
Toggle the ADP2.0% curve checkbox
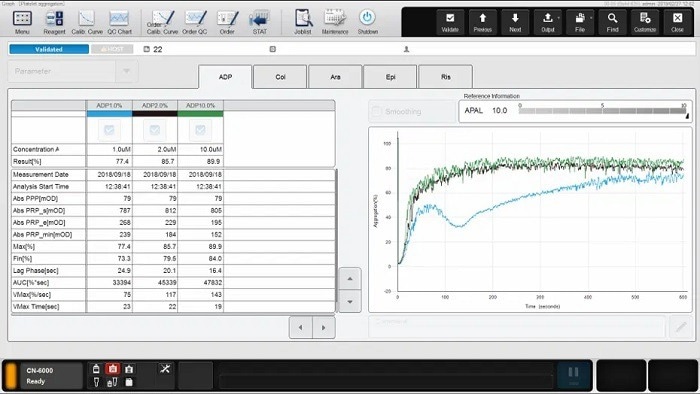click(x=154, y=130)
